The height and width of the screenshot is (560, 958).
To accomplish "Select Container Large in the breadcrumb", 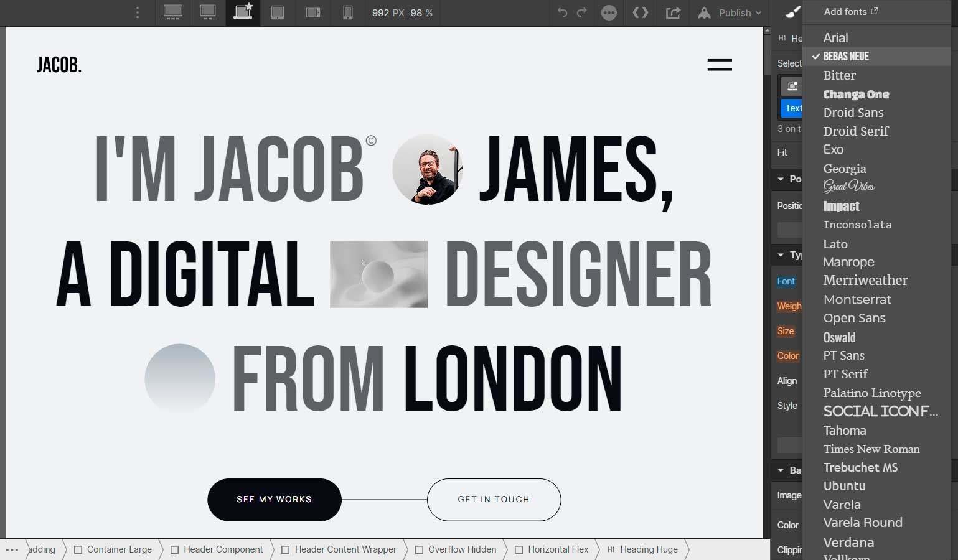I will (x=119, y=549).
